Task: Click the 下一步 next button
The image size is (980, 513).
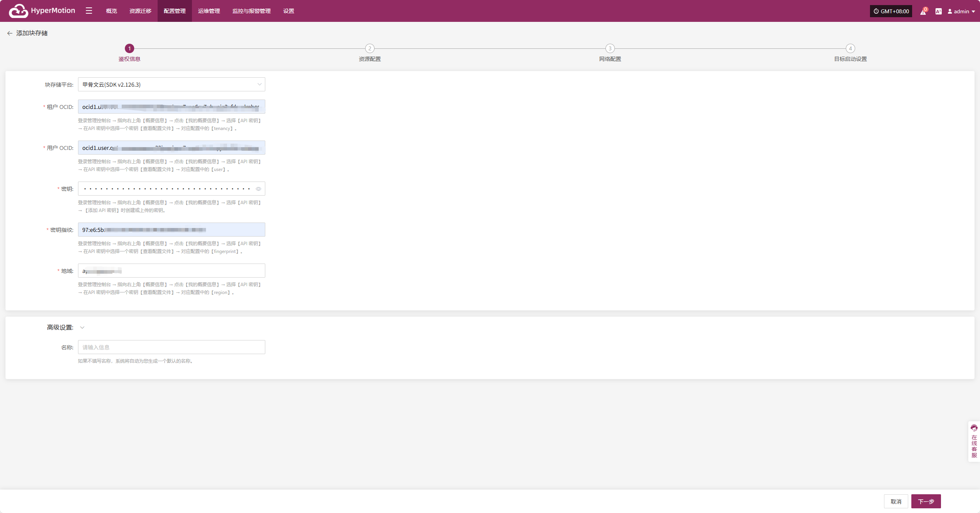Action: pos(926,501)
